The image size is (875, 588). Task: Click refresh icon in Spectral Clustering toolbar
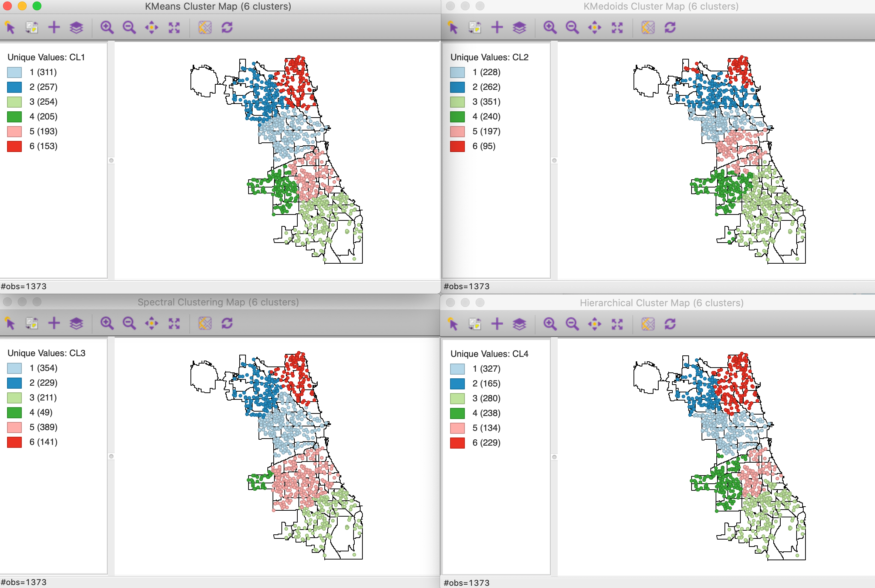[x=227, y=323]
